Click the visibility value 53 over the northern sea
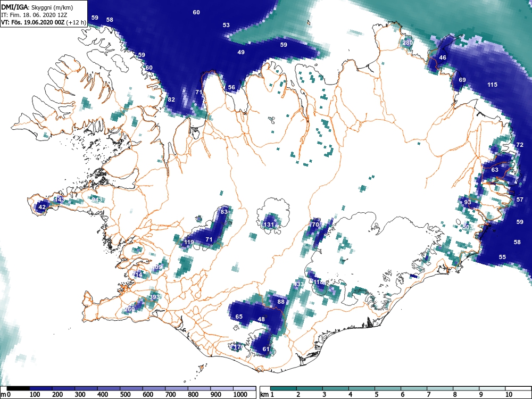The width and height of the screenshot is (532, 399). 226,25
